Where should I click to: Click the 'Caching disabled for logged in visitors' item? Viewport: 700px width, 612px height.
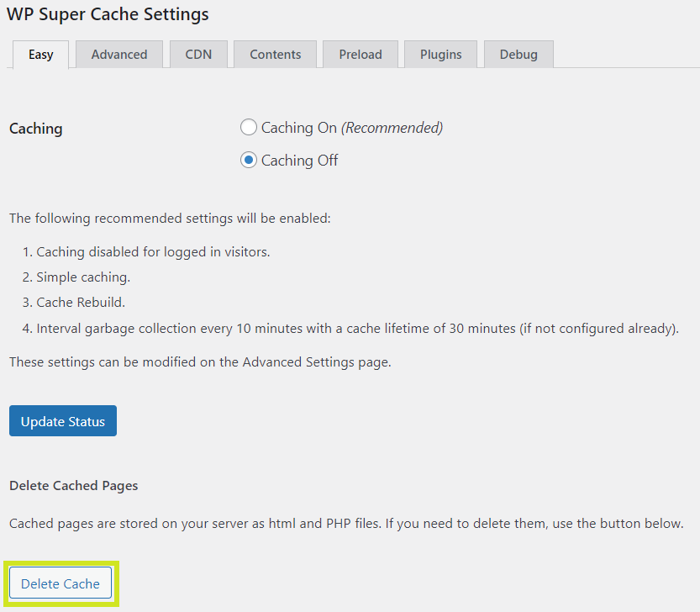pos(153,252)
